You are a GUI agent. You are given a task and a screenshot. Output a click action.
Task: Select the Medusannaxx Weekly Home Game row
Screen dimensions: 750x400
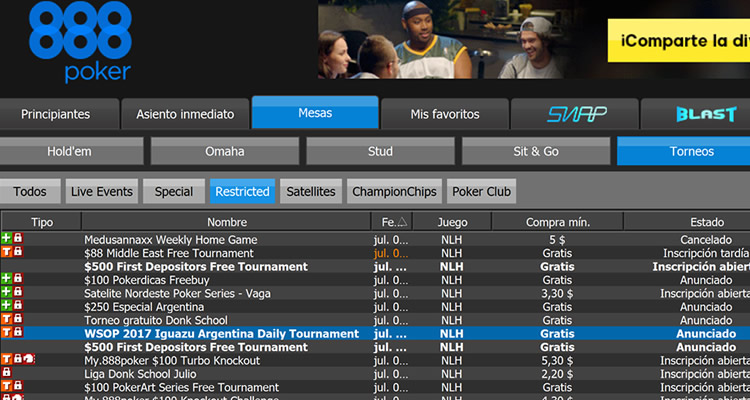[x=375, y=240]
